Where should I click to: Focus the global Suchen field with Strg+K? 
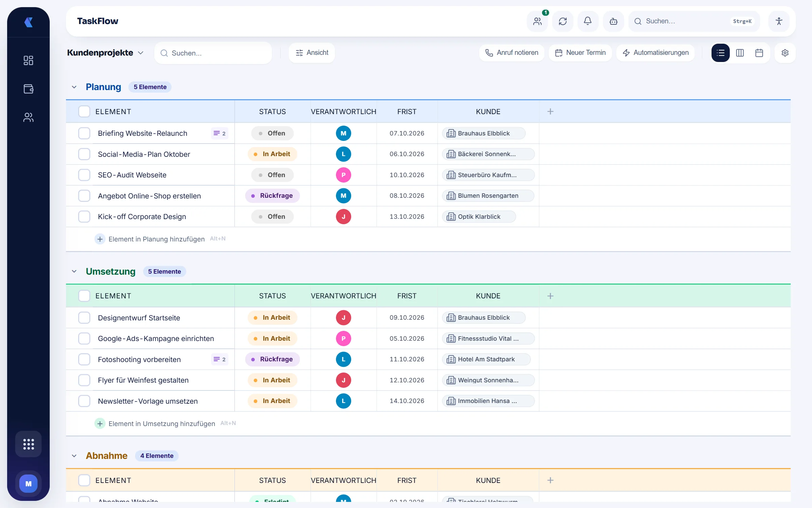click(x=694, y=21)
